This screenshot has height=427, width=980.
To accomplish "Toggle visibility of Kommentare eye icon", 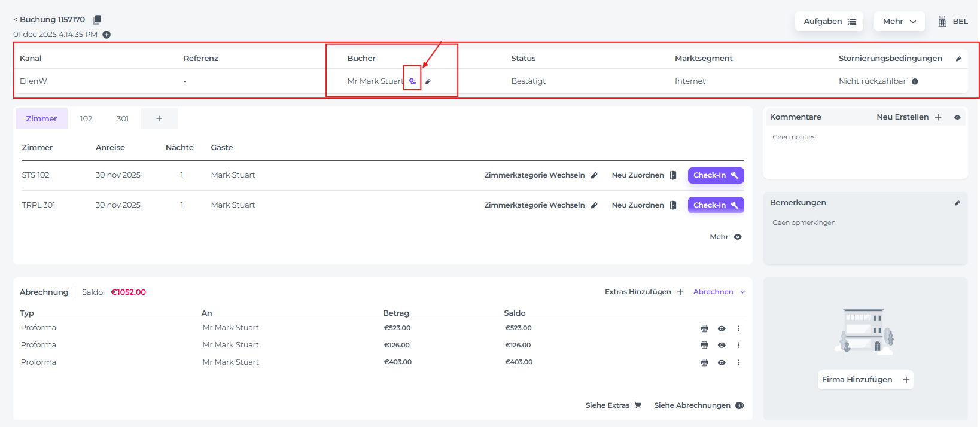I will point(957,117).
